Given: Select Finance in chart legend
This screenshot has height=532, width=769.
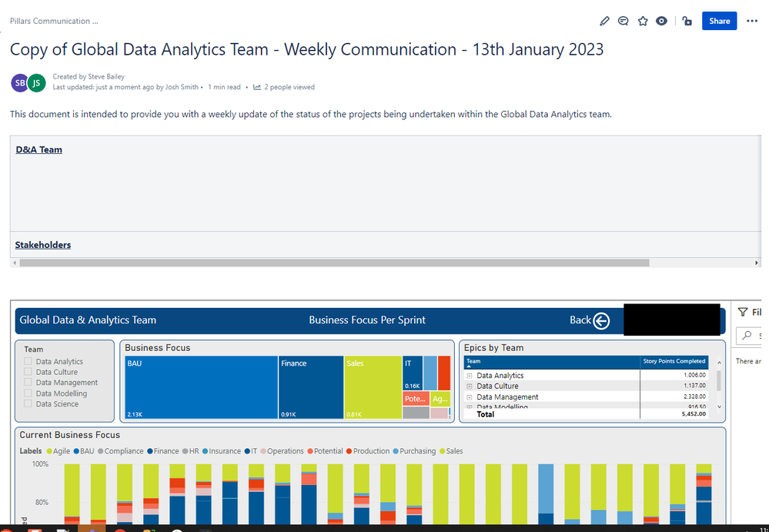Looking at the screenshot, I should (163, 451).
